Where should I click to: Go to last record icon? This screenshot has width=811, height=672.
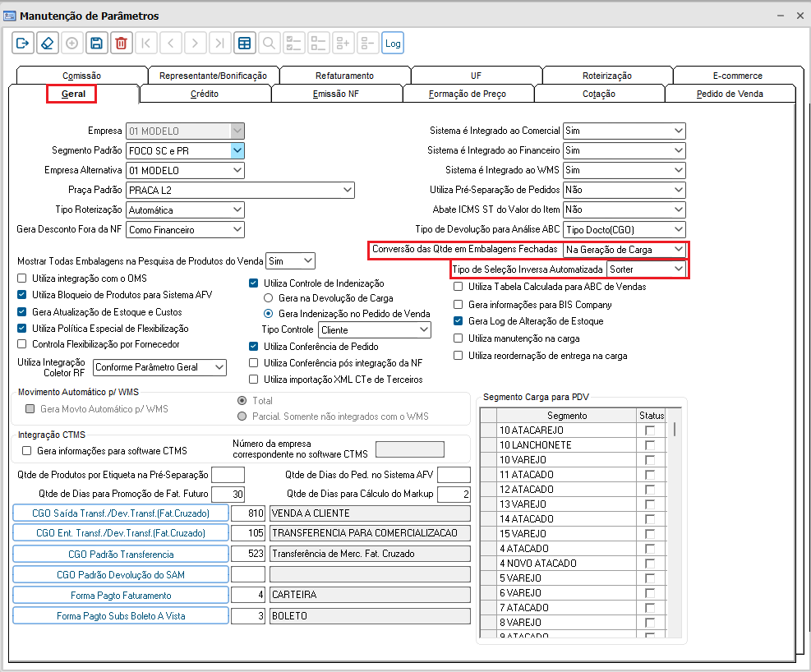point(220,44)
